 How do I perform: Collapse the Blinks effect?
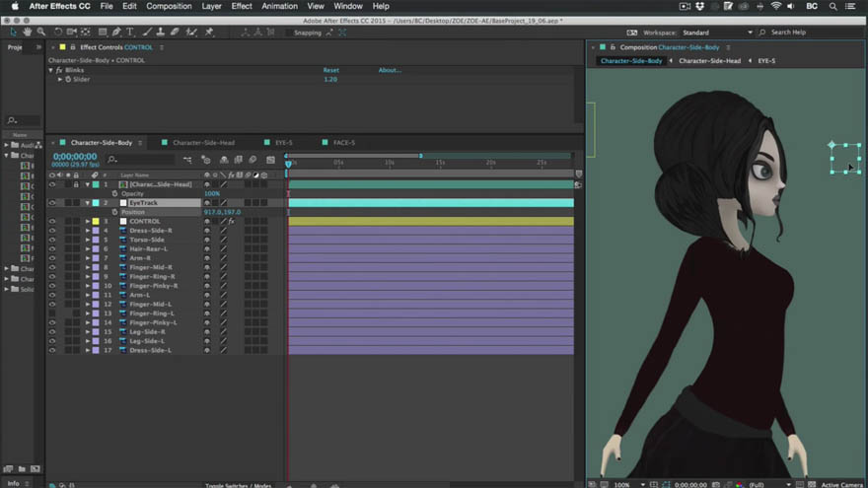coord(51,70)
